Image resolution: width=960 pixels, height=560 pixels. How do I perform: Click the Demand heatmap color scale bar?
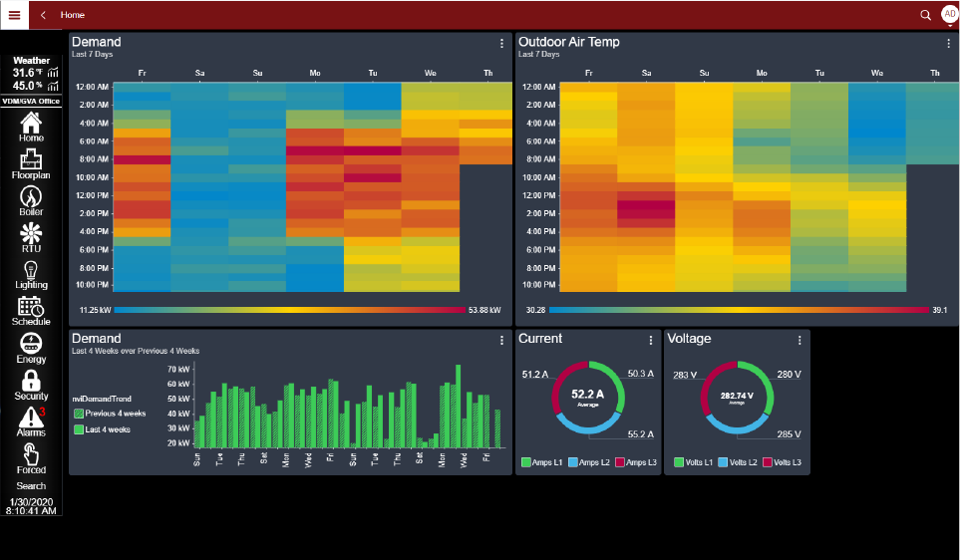(289, 310)
